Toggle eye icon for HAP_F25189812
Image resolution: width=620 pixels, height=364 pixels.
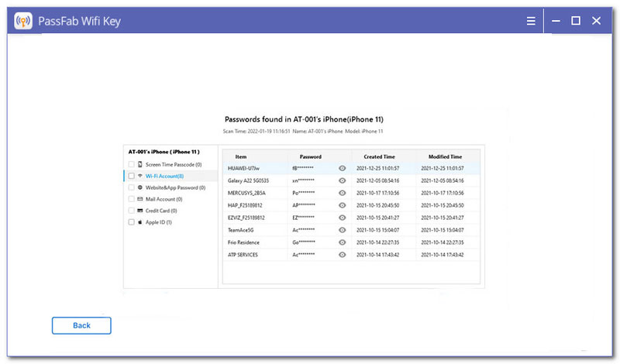pos(343,205)
